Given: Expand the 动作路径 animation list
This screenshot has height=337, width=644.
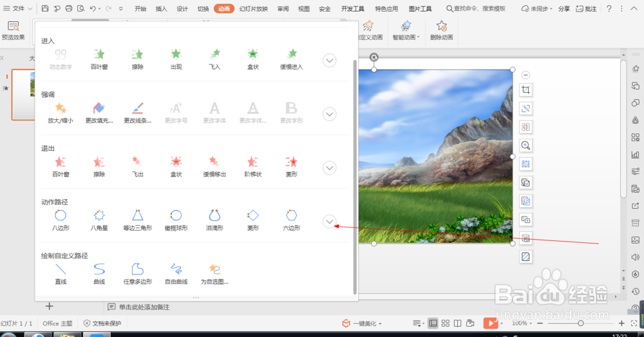Looking at the screenshot, I should (329, 222).
